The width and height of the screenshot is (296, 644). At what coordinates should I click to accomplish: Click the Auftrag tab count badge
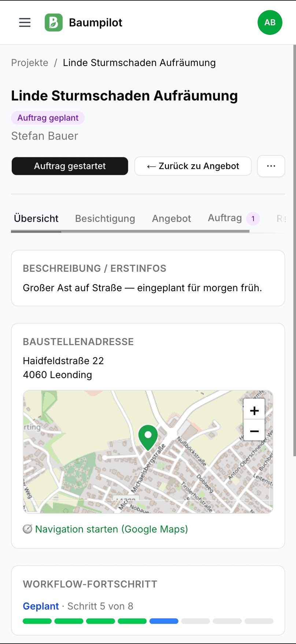[x=253, y=219]
